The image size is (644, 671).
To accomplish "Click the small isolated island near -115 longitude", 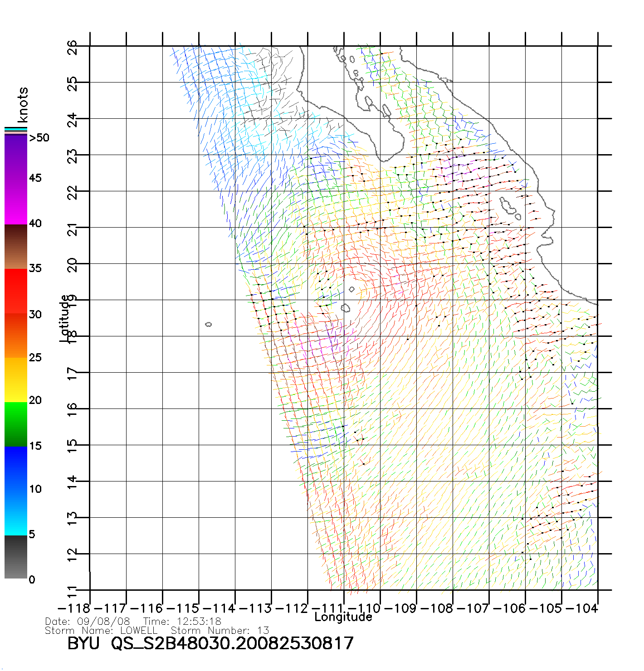I will (x=209, y=324).
